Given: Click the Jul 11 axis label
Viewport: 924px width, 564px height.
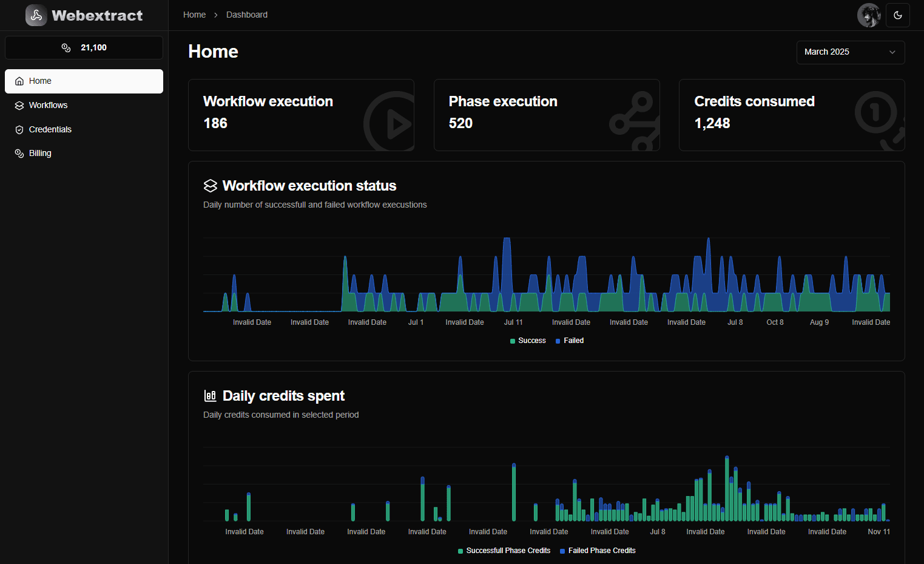Looking at the screenshot, I should [x=513, y=322].
